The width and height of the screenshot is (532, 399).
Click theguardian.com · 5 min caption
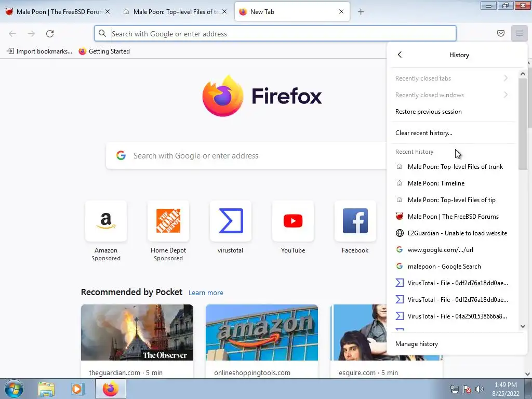tap(126, 373)
